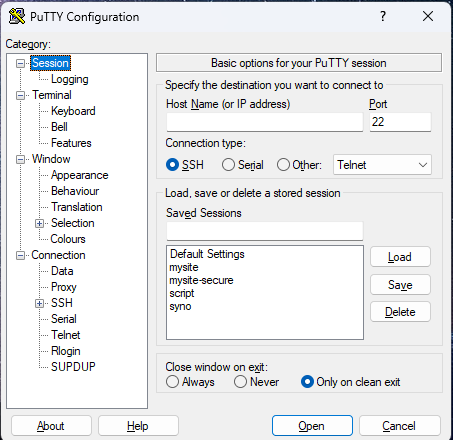453x440 pixels.
Task: Click the Help button
Action: 138,426
